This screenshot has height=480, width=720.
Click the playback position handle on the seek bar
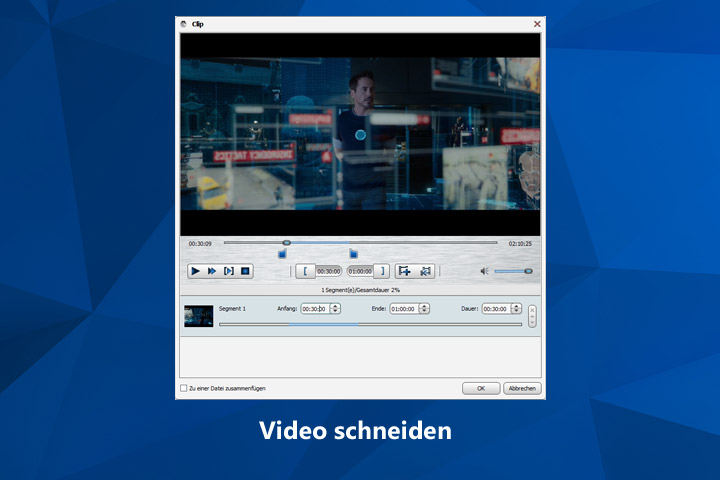[286, 243]
